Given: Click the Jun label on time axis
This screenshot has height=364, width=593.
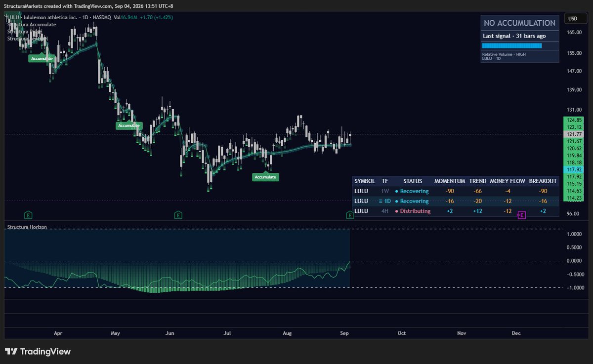Looking at the screenshot, I should tap(170, 333).
